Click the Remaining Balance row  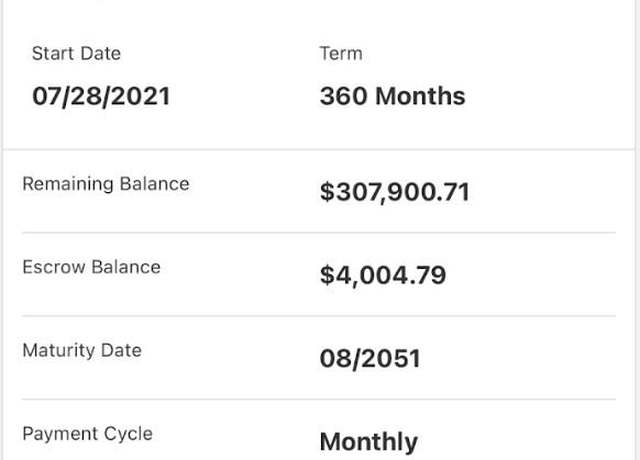319,191
